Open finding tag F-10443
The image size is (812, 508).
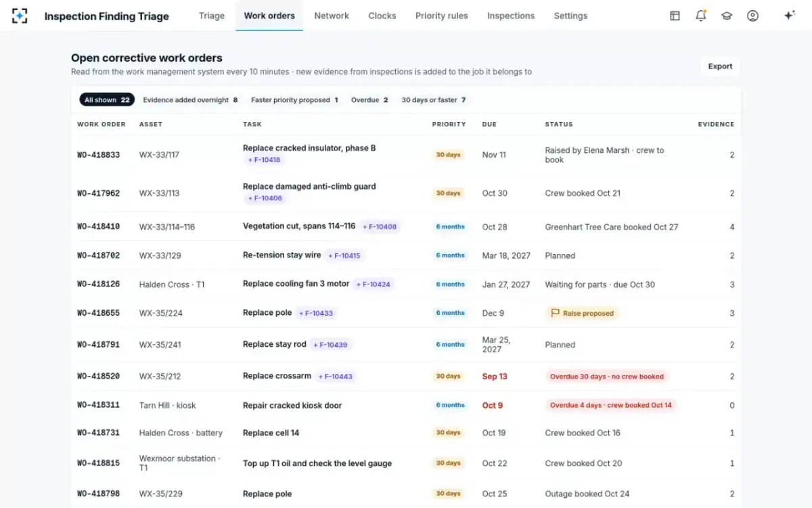[335, 377]
